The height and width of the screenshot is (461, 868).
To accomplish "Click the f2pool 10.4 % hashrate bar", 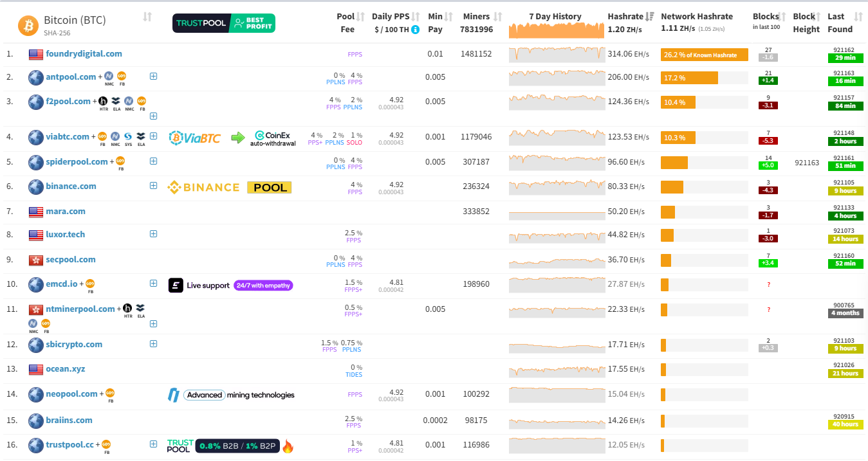I will pos(678,102).
